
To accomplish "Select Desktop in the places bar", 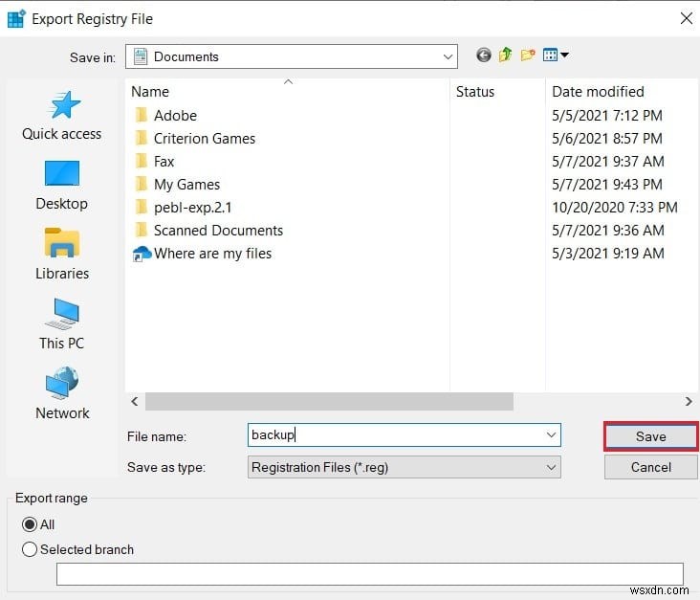I will click(x=62, y=186).
